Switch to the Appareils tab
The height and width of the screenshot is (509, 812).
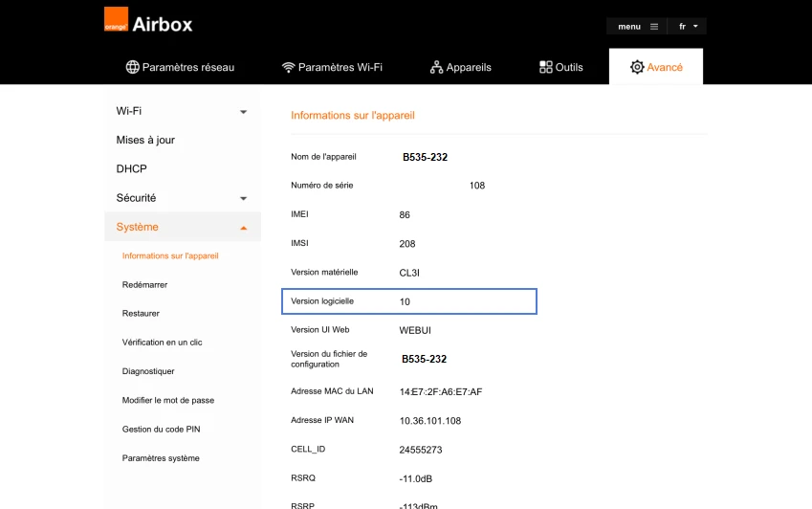[460, 67]
